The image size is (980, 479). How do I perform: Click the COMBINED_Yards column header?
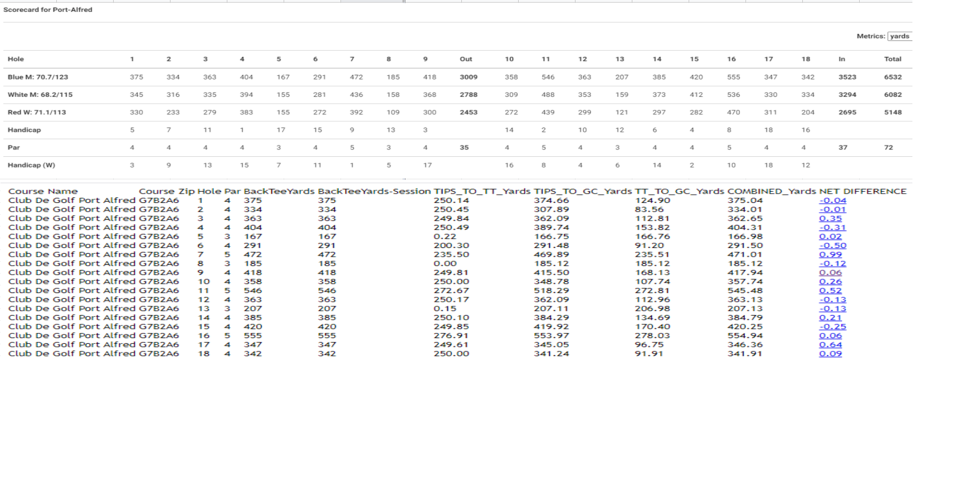[x=772, y=192]
